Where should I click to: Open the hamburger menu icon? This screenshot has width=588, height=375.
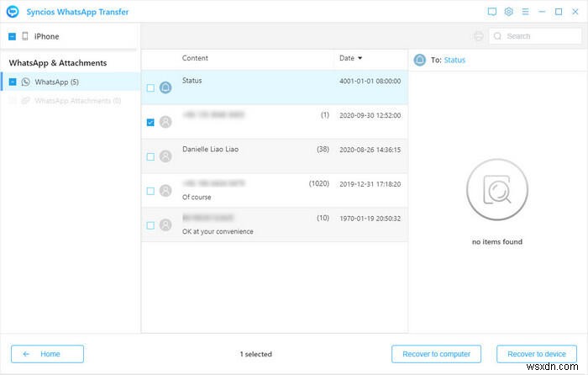tap(525, 12)
